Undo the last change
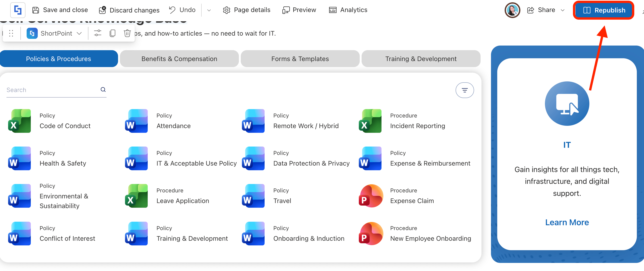Image resolution: width=644 pixels, height=271 pixels. point(182,10)
